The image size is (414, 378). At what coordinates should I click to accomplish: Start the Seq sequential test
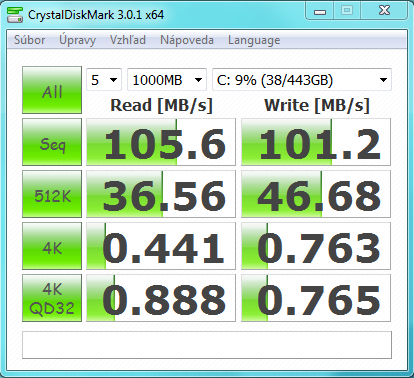tap(52, 142)
